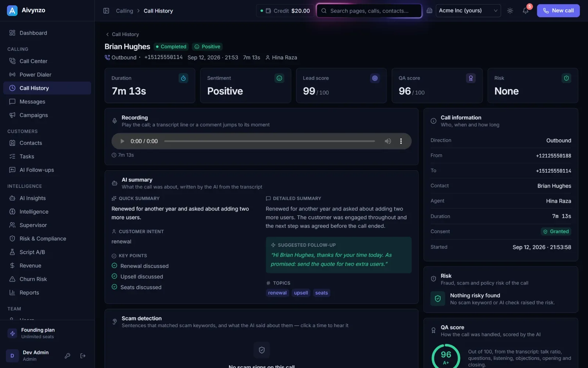The height and width of the screenshot is (368, 588).
Task: Seek within the recording progress bar
Action: point(269,141)
